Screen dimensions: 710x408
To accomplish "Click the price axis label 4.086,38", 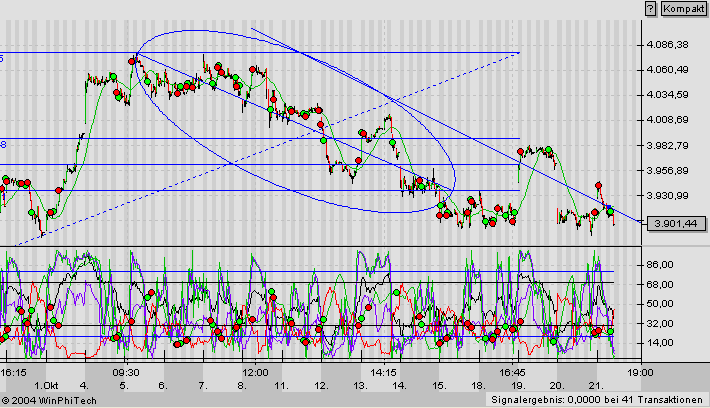I will (x=667, y=45).
